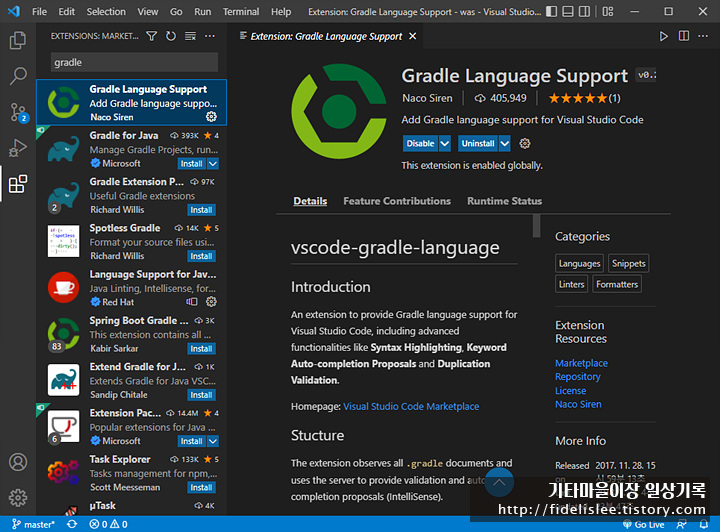Image resolution: width=720 pixels, height=532 pixels.
Task: Open errors and warnings indicator
Action: point(108,524)
